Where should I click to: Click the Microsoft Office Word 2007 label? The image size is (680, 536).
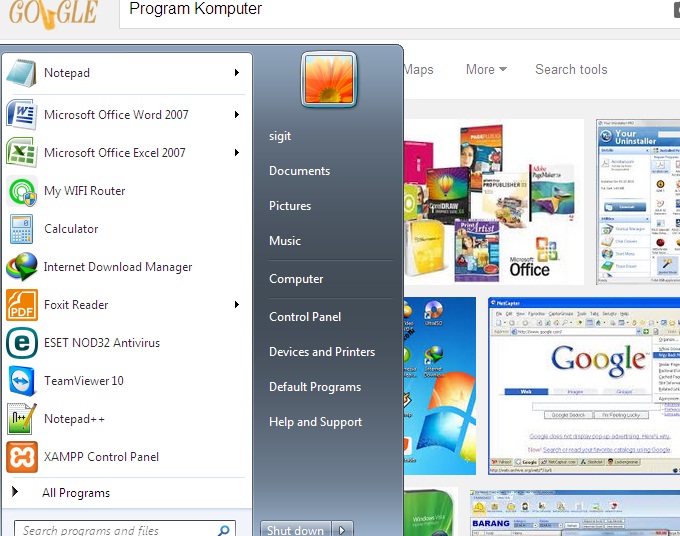pos(116,115)
